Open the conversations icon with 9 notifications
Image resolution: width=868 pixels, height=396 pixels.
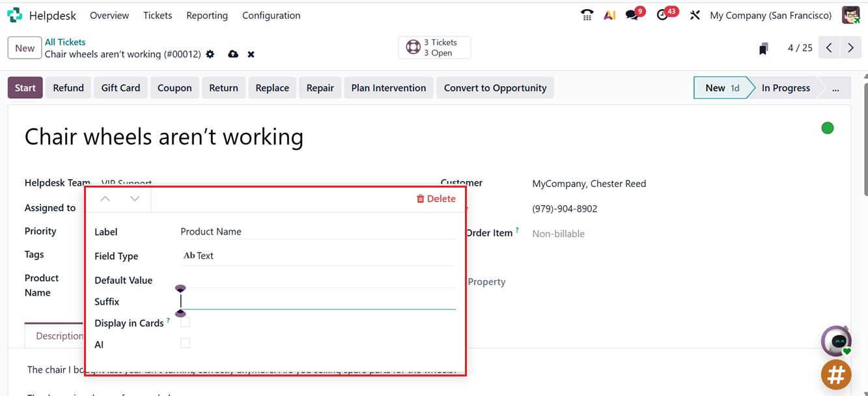tap(633, 14)
